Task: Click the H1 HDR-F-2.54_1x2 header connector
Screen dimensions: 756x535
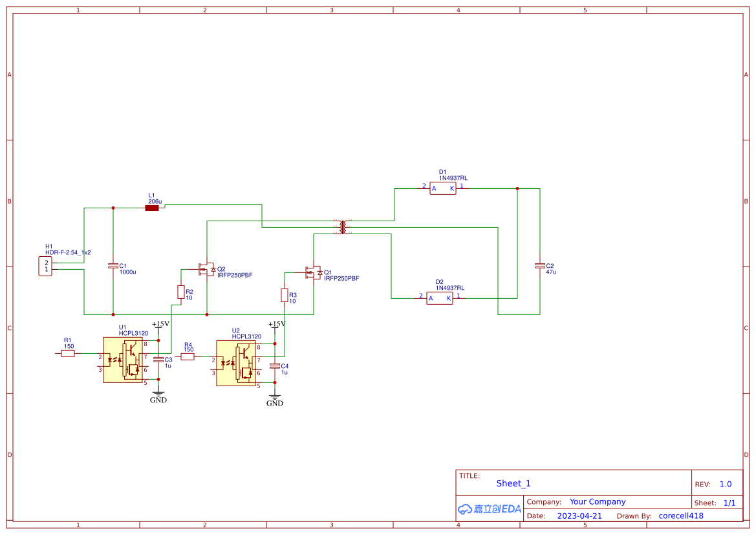Action: click(44, 265)
